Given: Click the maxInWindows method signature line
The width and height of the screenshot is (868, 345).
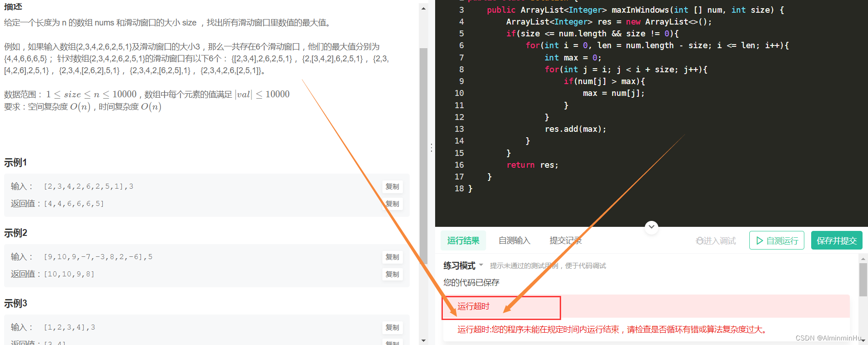Looking at the screenshot, I should pos(635,10).
